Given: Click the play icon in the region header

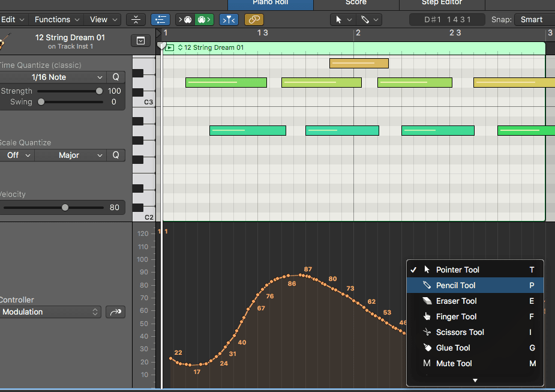Looking at the screenshot, I should (x=170, y=47).
